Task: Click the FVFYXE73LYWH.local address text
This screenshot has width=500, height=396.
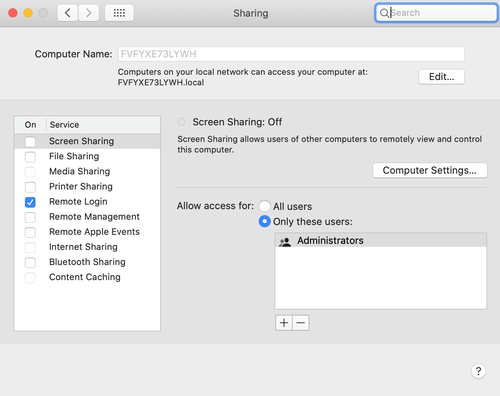Action: click(x=161, y=82)
